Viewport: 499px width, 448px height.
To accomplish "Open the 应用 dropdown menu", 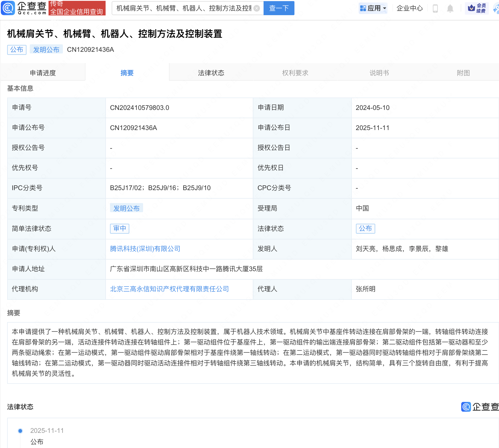I will point(373,8).
